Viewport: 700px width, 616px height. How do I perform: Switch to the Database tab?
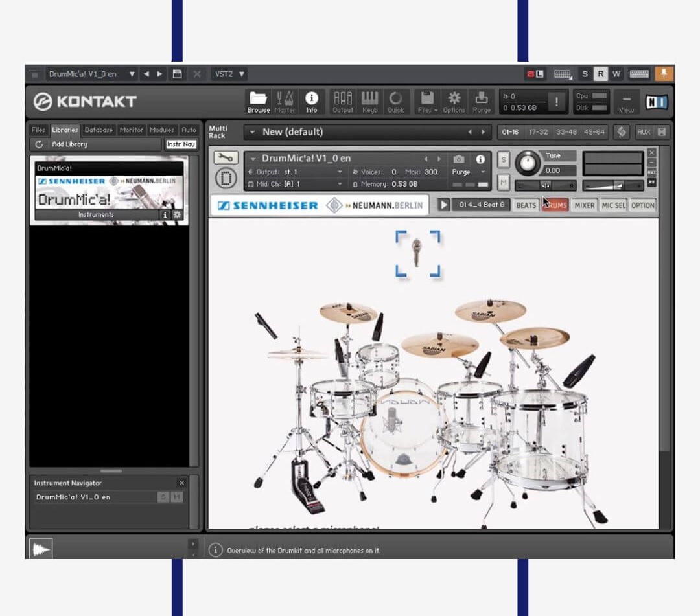tap(99, 130)
